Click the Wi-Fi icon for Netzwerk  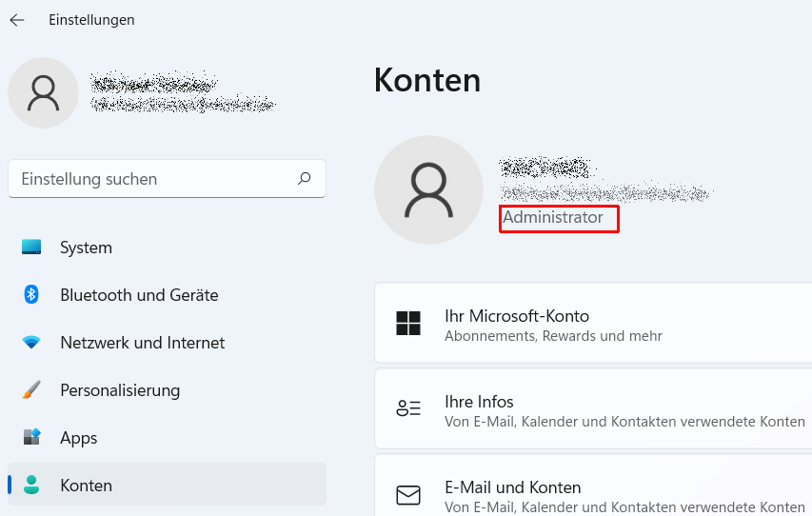(x=31, y=343)
